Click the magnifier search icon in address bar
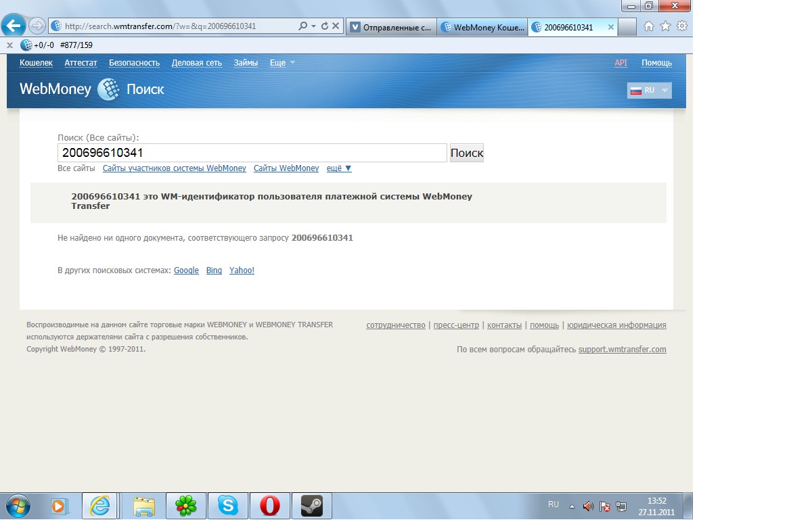Screen dimensions: 812x522 [x=302, y=26]
